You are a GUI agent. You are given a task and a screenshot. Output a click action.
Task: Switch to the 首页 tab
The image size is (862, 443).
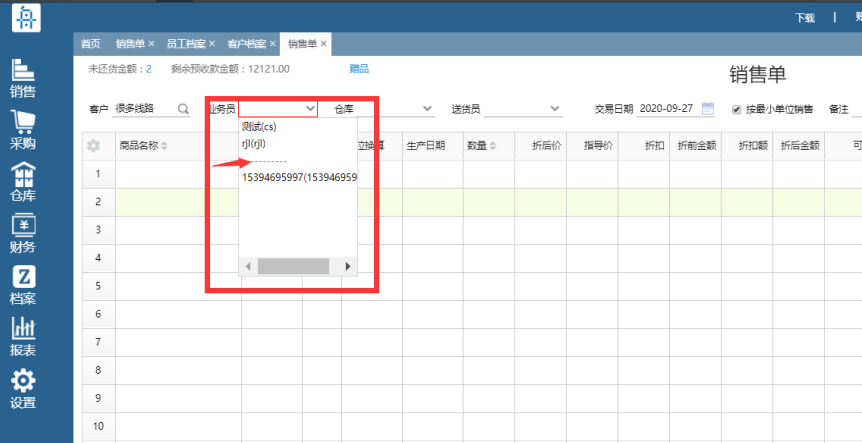coord(90,44)
